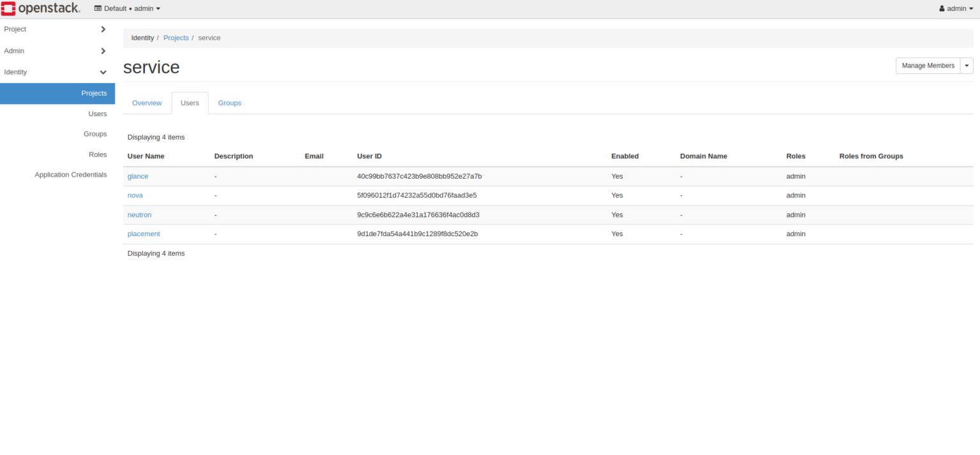Click the Yes enabled value for neutron
Image resolution: width=980 pixels, height=455 pixels.
click(x=617, y=215)
